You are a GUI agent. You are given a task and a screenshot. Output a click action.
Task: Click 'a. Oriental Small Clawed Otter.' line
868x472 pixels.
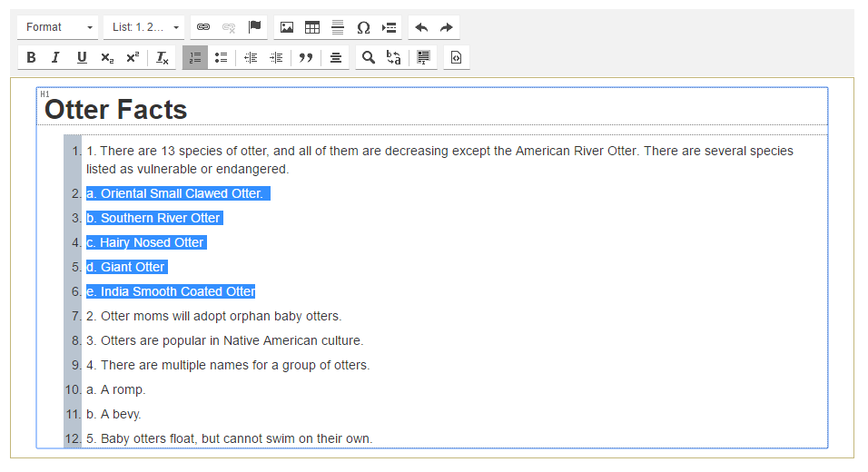[x=178, y=193]
